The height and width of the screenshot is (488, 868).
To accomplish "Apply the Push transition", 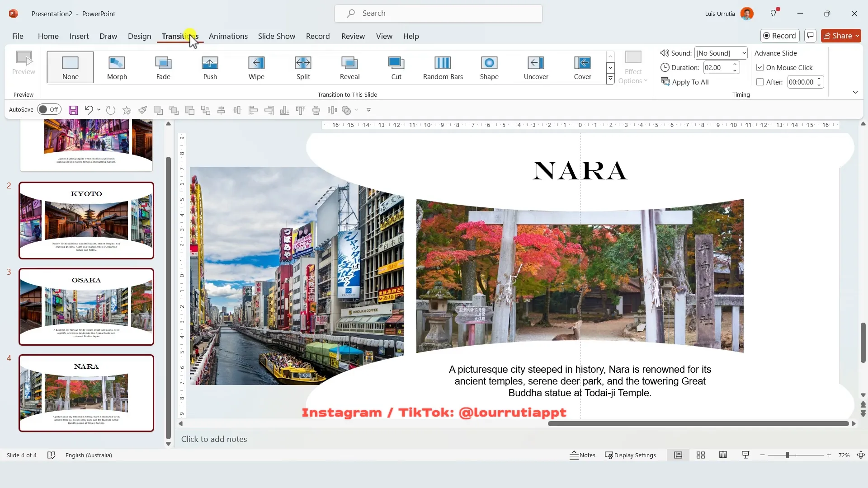I will (x=210, y=67).
